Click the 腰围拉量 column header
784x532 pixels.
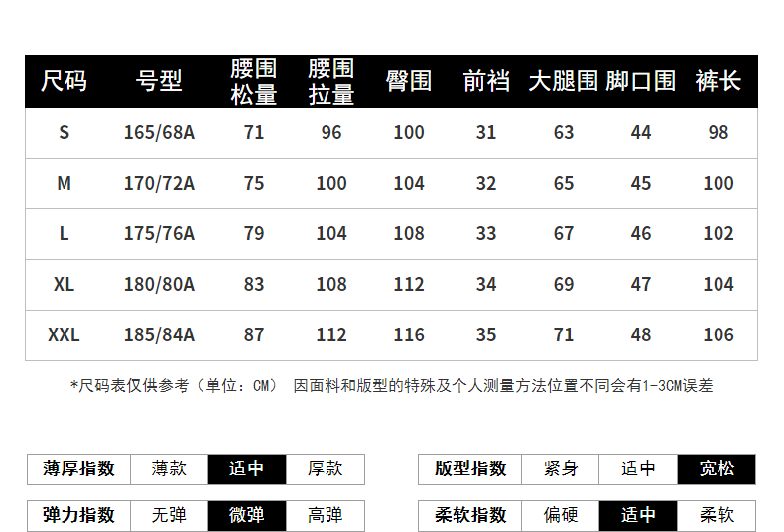(x=331, y=81)
